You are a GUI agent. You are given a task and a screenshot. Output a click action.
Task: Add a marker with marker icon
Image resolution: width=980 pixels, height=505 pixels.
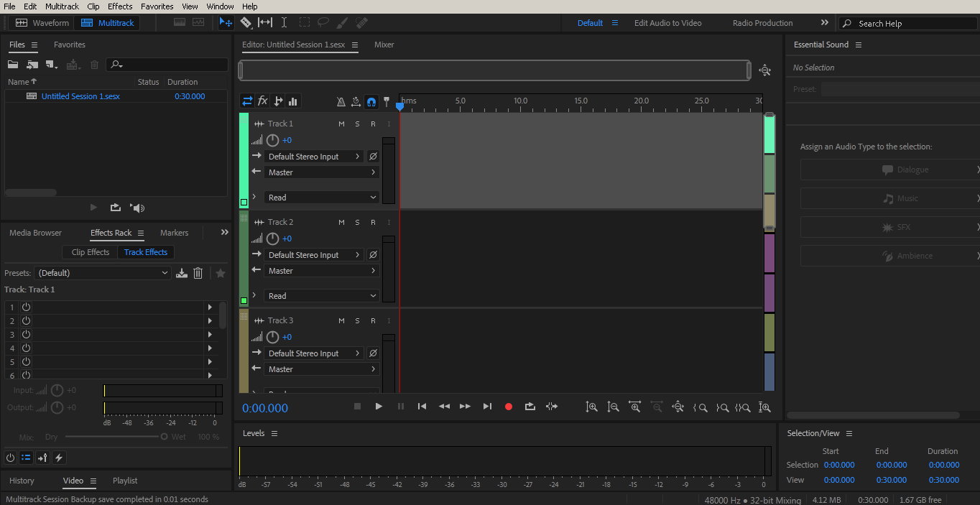pyautogui.click(x=386, y=102)
